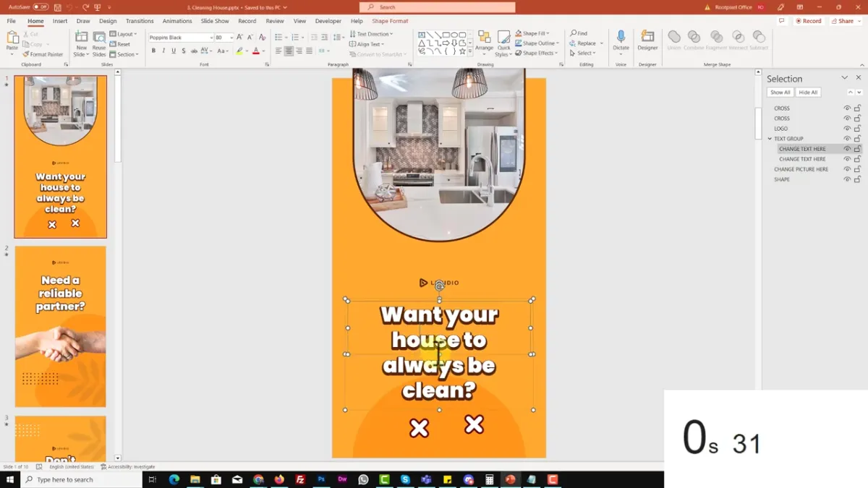Viewport: 868px width, 488px height.
Task: Hide the first CROSS layer
Action: click(x=847, y=108)
